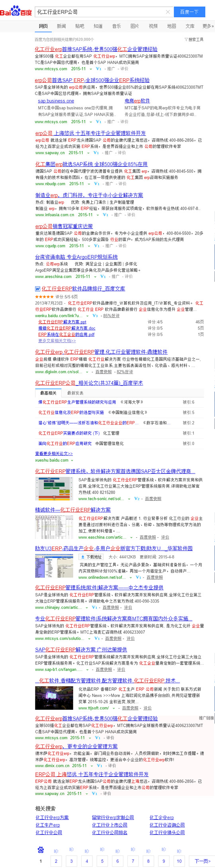The height and width of the screenshot is (868, 215).
Task: Switch to the 新闻 tab
Action: tap(61, 26)
